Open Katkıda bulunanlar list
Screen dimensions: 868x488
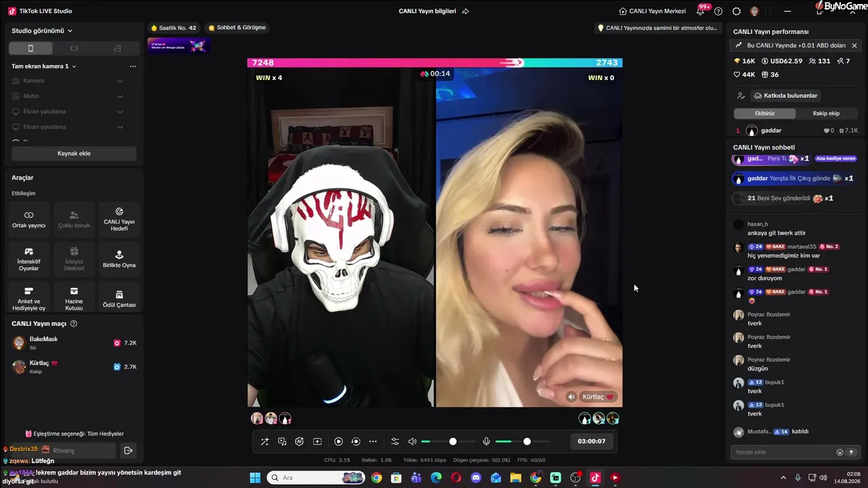tap(785, 96)
